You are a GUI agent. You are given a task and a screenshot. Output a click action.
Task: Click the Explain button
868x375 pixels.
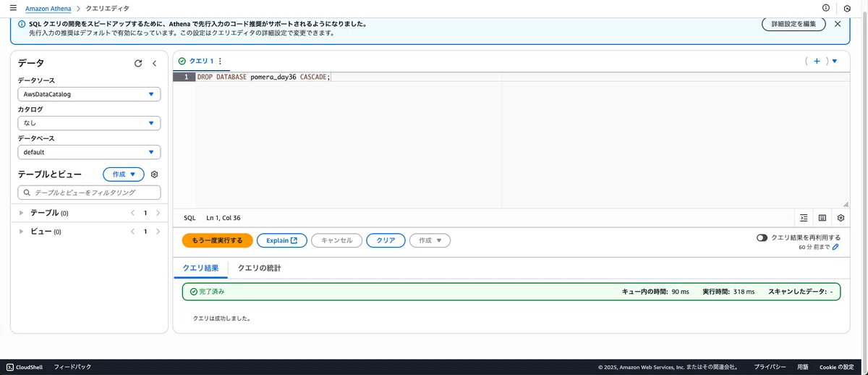coord(282,240)
